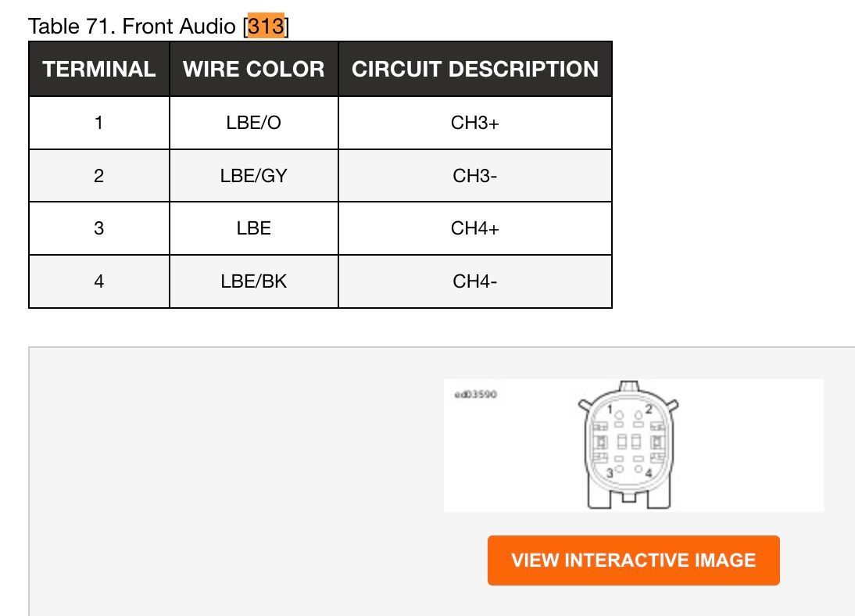This screenshot has height=616, width=855.
Task: Click the highlighted 313 connector number
Action: coord(266,27)
